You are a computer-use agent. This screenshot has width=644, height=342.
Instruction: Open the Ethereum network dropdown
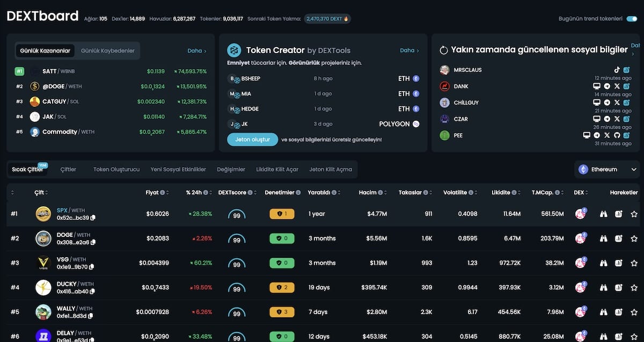607,169
